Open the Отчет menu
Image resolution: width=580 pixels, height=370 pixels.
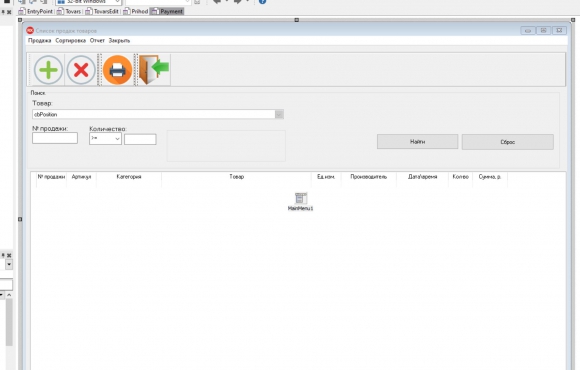pos(97,41)
